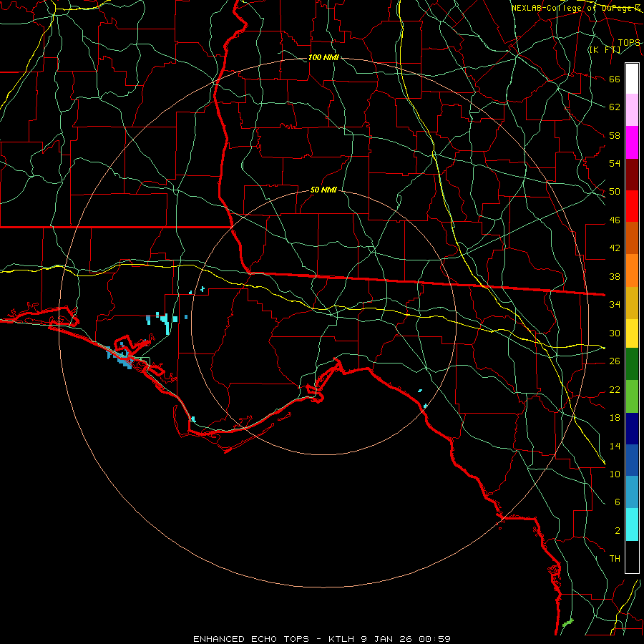The image size is (644, 644).
Task: Click the legend value "62"
Action: coord(615,107)
